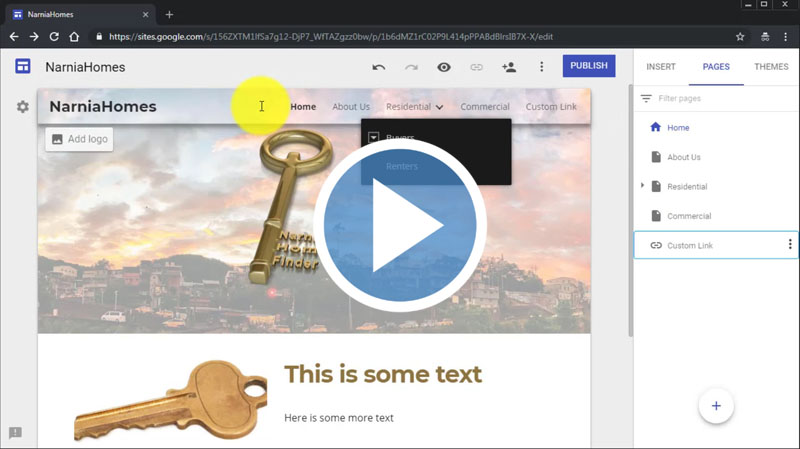
Task: Click the add page plus button
Action: [716, 406]
